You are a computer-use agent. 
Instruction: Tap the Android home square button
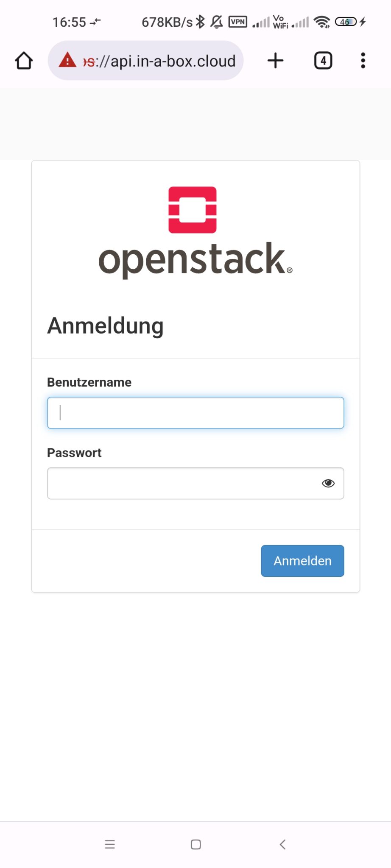coord(195,844)
